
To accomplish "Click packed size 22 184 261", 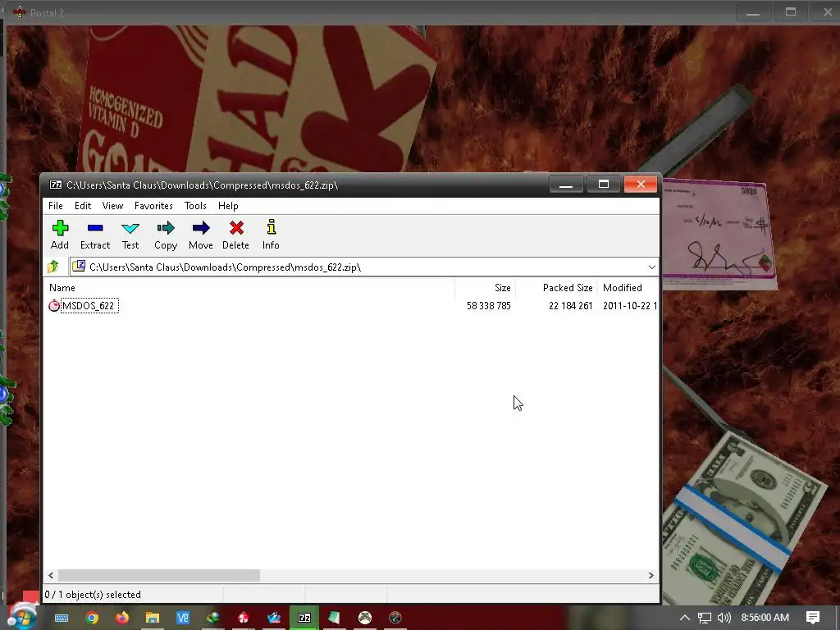I will click(571, 306).
